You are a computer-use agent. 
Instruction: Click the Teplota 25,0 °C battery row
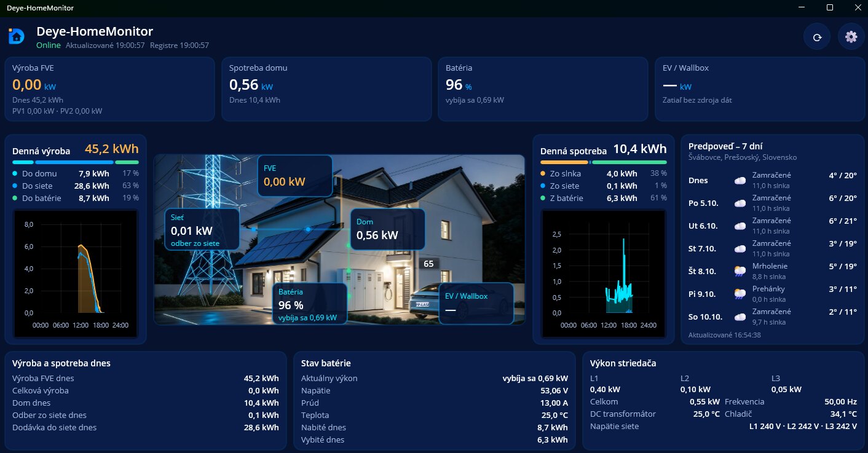coord(435,415)
